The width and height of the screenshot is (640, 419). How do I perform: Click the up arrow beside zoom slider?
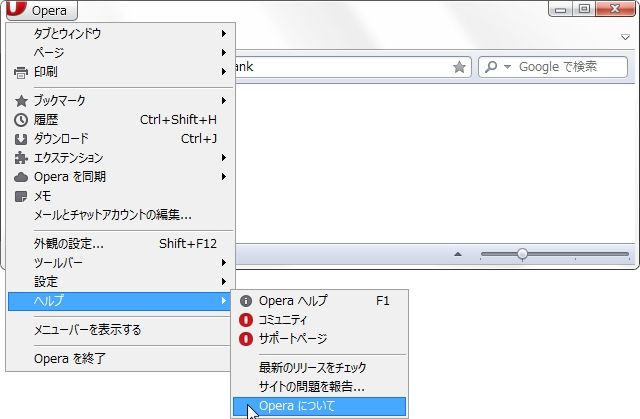tap(458, 254)
